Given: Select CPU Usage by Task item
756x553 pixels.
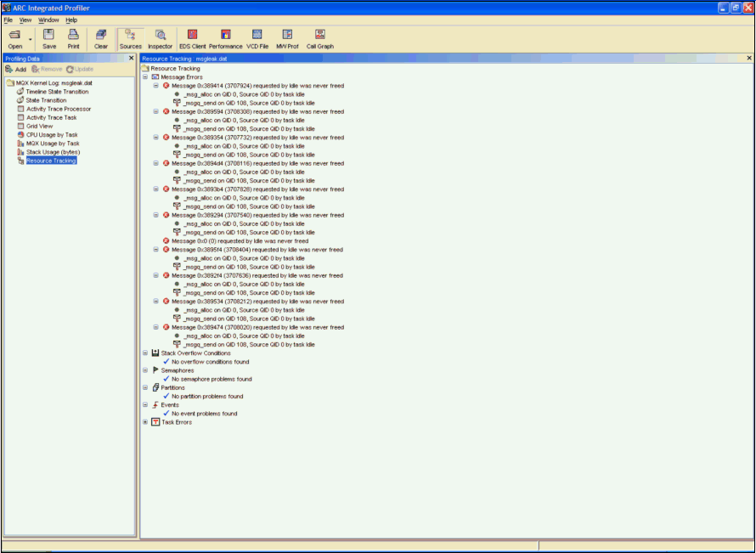Looking at the screenshot, I should [52, 134].
